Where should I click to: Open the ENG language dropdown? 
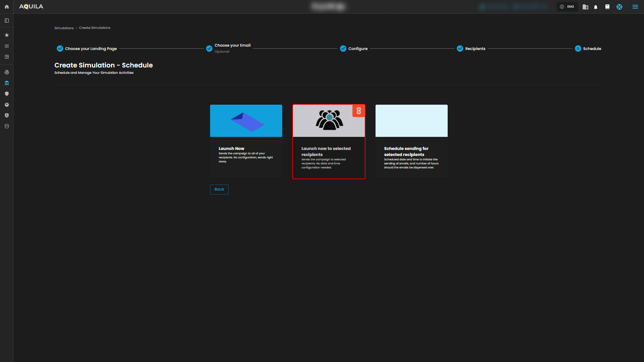pos(567,7)
